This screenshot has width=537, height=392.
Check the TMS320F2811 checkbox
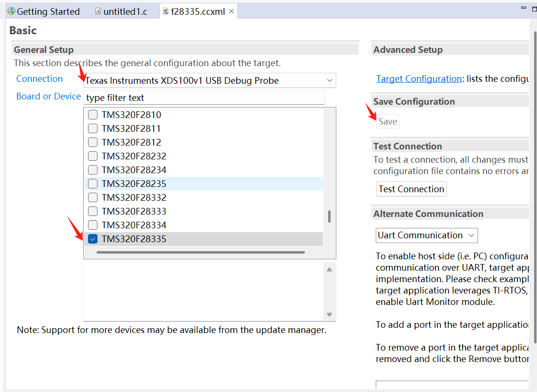click(x=93, y=128)
